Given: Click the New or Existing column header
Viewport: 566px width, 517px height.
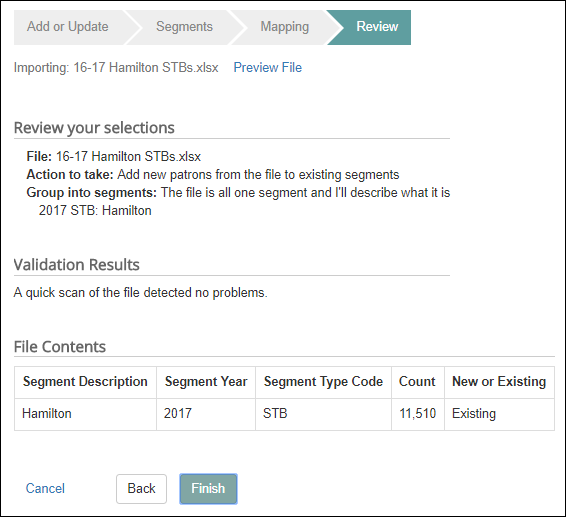Looking at the screenshot, I should coord(500,382).
